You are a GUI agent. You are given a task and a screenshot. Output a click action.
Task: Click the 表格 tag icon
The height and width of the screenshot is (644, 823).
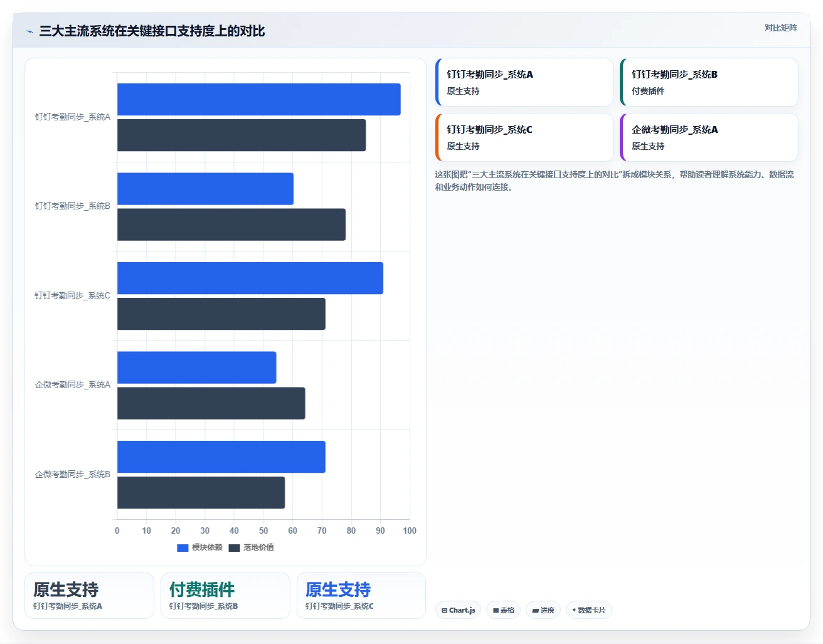coord(496,610)
